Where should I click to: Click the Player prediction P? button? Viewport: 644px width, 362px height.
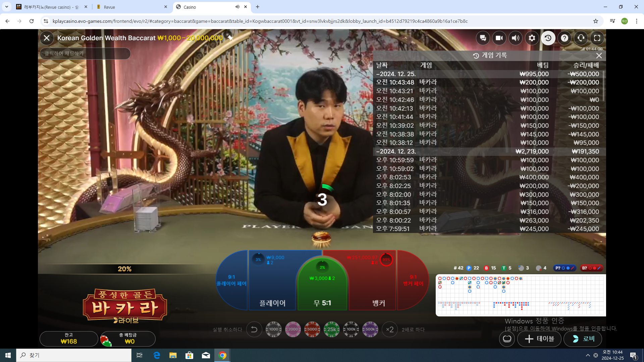click(565, 268)
